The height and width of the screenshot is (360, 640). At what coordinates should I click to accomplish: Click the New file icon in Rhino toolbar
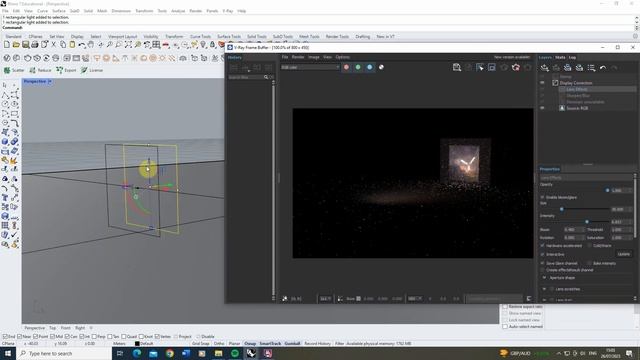point(7,45)
